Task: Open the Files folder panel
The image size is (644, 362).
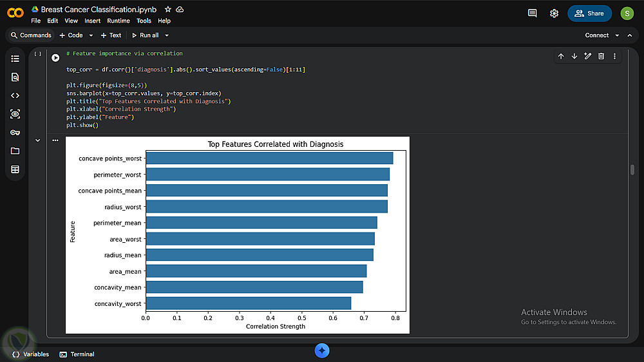Action: point(15,151)
